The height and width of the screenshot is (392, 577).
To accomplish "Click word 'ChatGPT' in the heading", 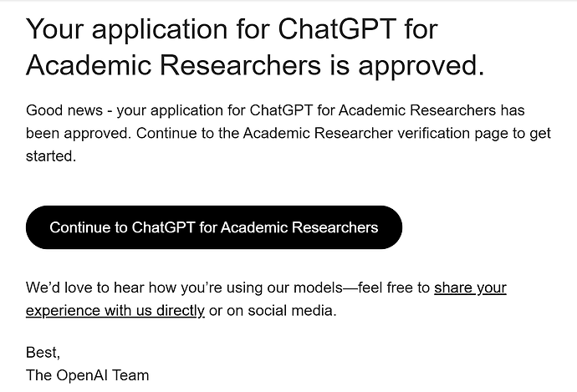I will tap(337, 28).
